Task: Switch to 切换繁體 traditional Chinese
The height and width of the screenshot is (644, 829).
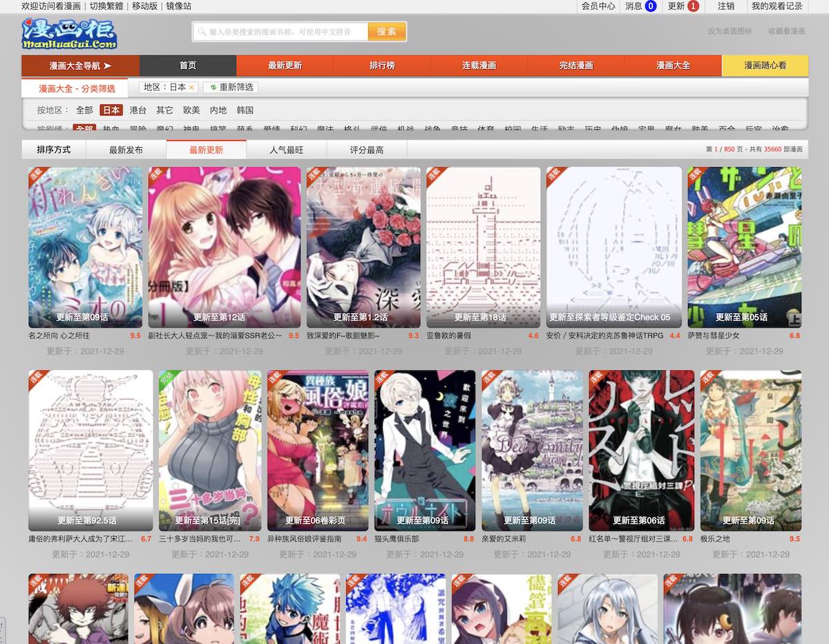Action: coord(108,6)
